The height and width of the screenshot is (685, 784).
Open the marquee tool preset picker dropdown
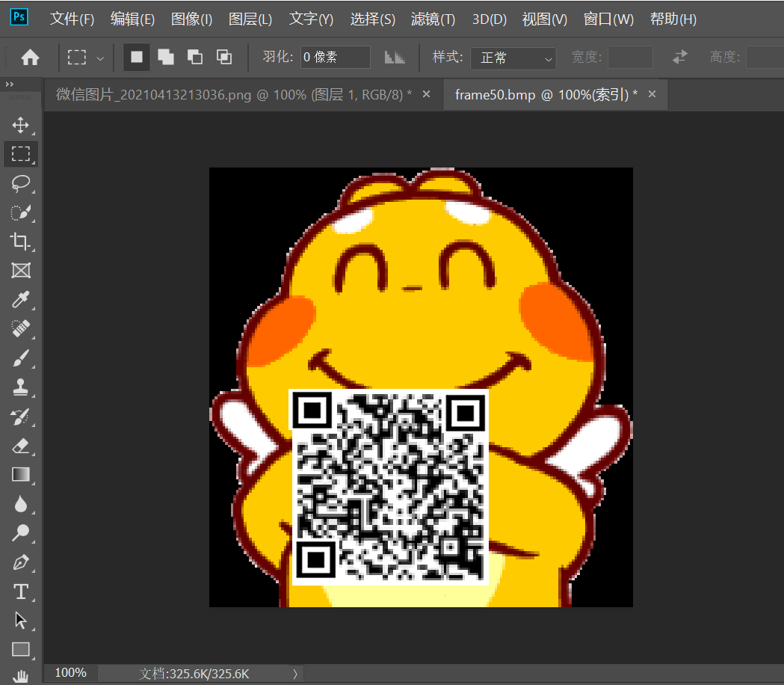pyautogui.click(x=100, y=58)
